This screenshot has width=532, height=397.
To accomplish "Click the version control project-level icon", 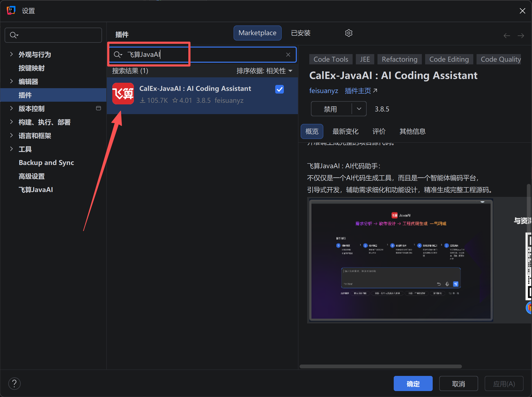I will [x=99, y=108].
